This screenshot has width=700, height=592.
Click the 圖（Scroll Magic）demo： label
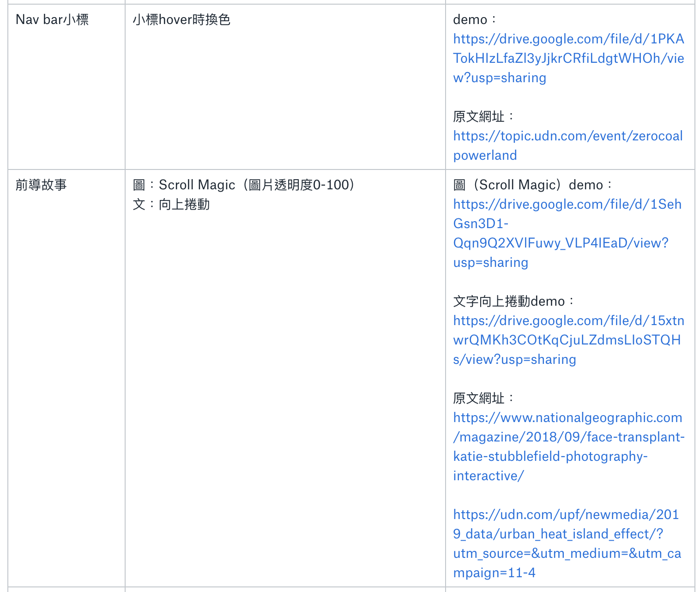point(531,185)
